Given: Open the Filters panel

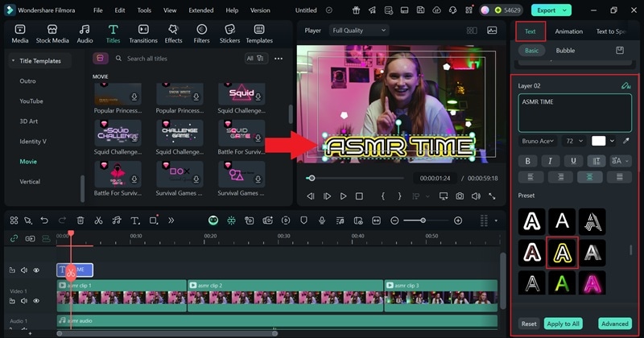Looking at the screenshot, I should point(201,34).
